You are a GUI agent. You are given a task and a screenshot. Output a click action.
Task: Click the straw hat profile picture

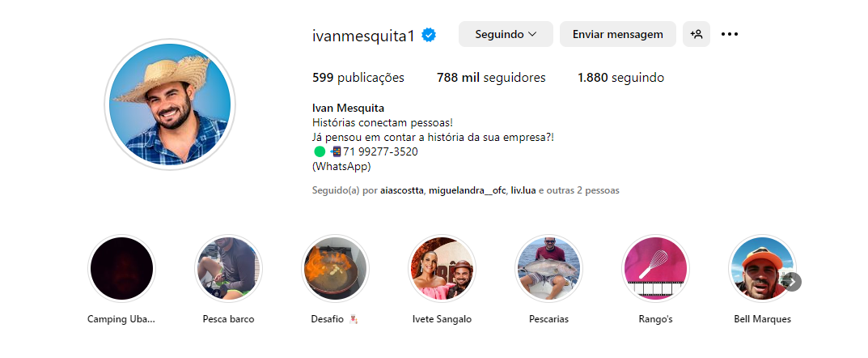tap(170, 104)
